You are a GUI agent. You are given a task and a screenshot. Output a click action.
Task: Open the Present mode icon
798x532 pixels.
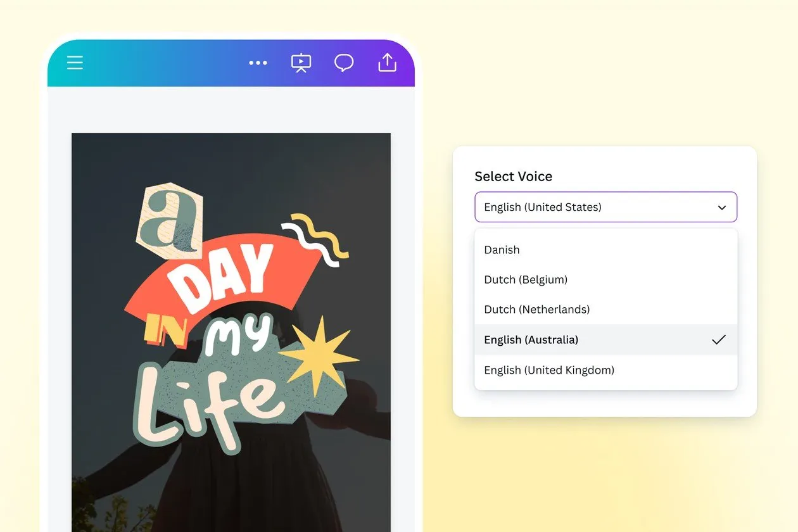coord(301,62)
